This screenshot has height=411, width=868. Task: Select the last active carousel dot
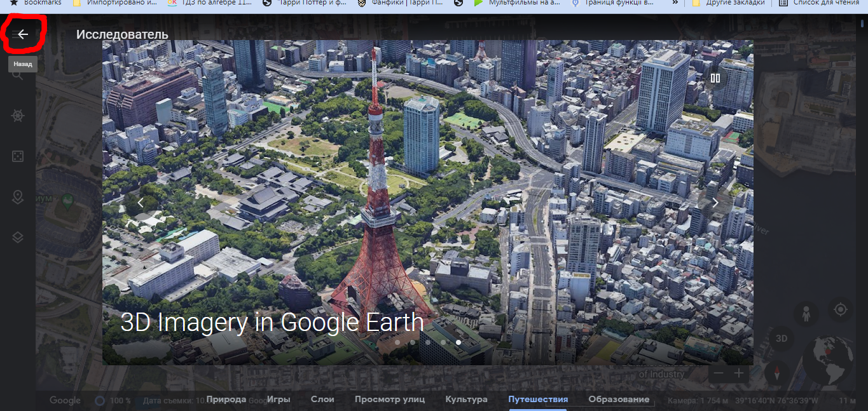(x=458, y=342)
